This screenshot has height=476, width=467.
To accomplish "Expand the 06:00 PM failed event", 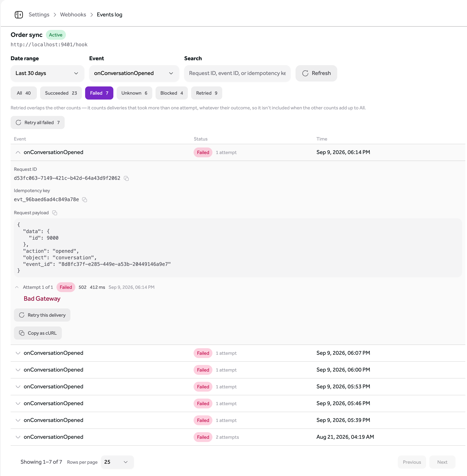I will tap(18, 370).
